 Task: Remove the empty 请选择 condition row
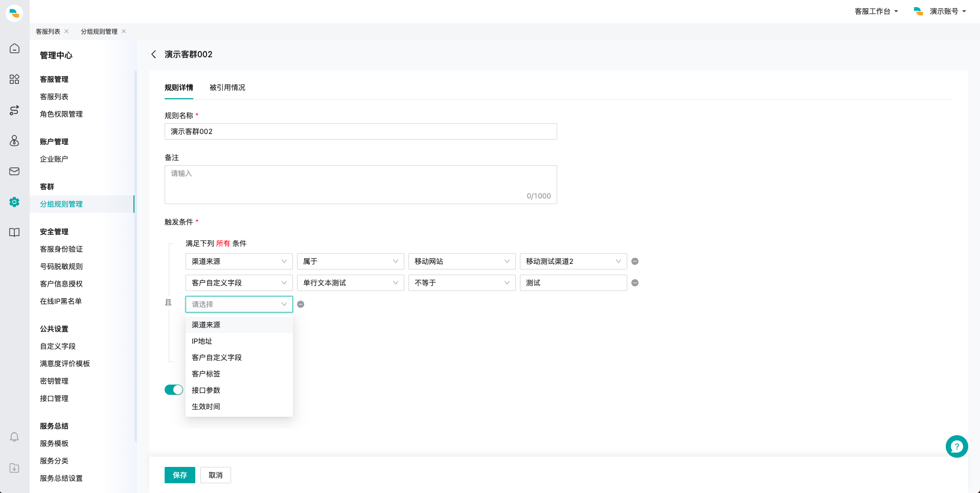tap(301, 304)
